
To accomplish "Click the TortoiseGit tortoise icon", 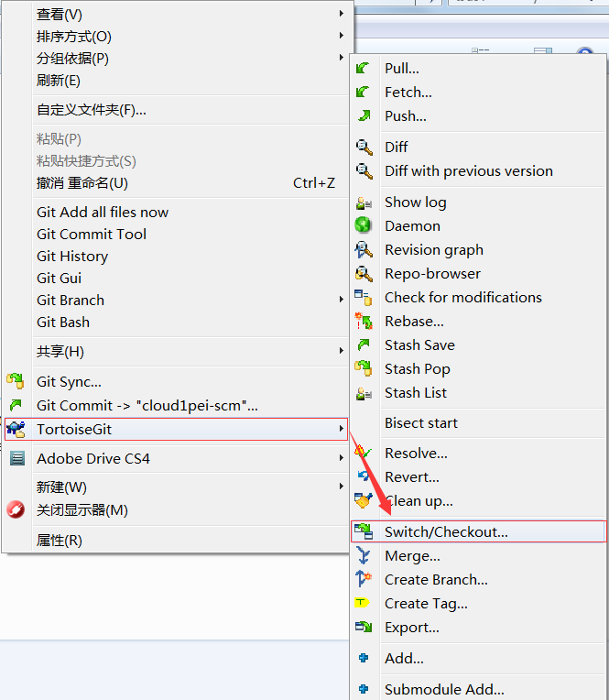I will (x=16, y=429).
